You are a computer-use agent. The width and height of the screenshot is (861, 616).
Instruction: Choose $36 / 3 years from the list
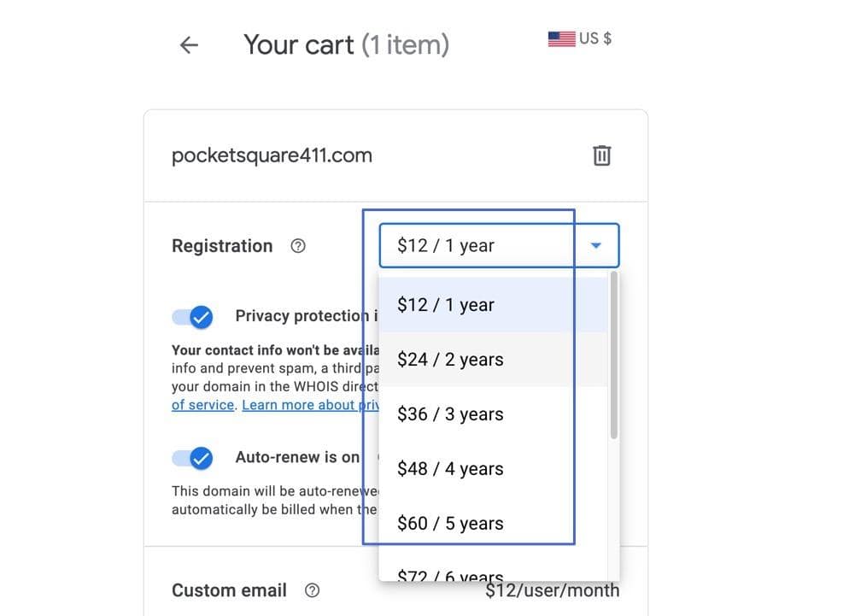pyautogui.click(x=450, y=414)
